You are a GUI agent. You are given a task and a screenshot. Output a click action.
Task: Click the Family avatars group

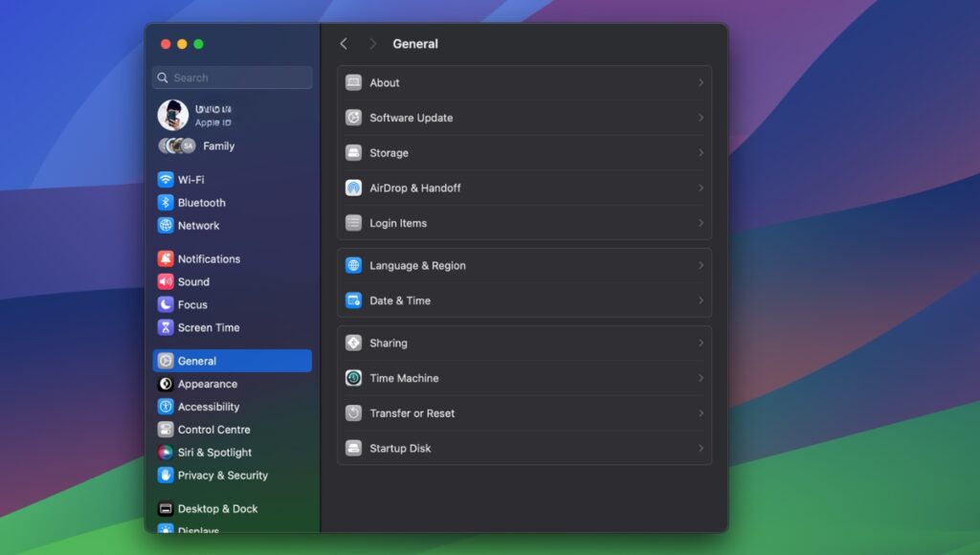tap(177, 145)
